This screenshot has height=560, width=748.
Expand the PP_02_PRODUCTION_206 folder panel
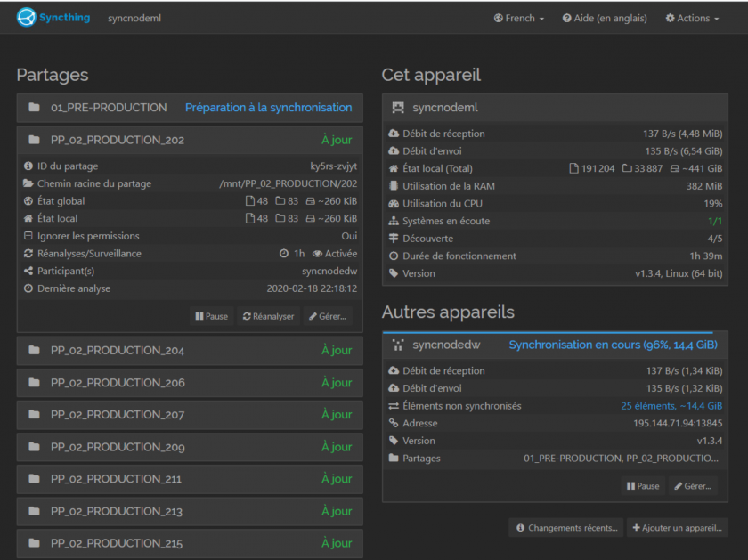coord(190,383)
